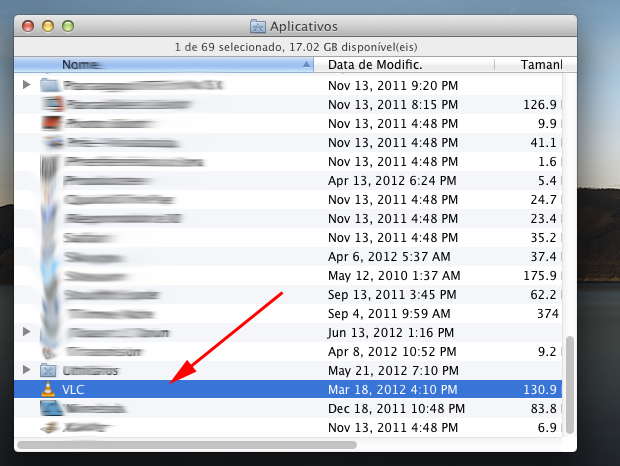Click the size value 35.2
The image size is (620, 466).
543,238
